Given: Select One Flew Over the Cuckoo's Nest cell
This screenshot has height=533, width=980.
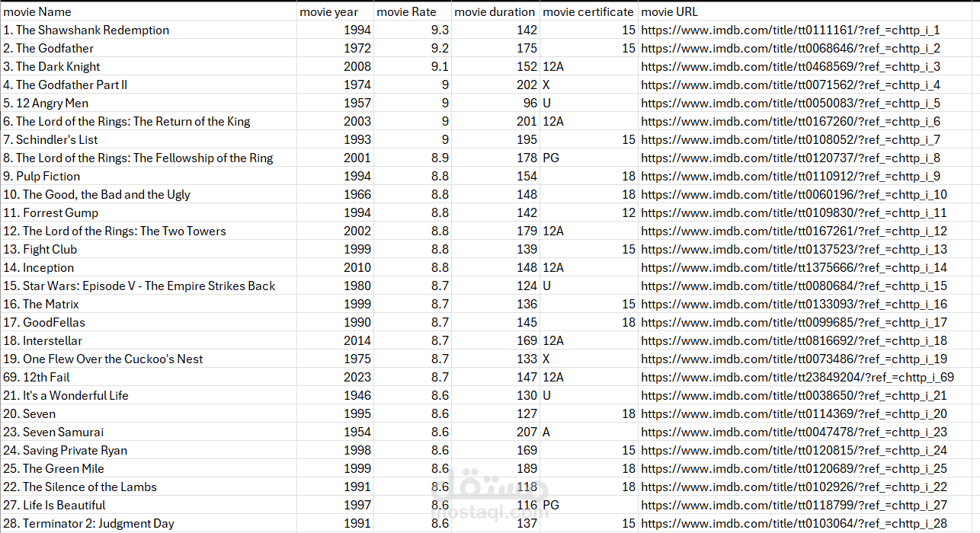Looking at the screenshot, I should click(149, 359).
